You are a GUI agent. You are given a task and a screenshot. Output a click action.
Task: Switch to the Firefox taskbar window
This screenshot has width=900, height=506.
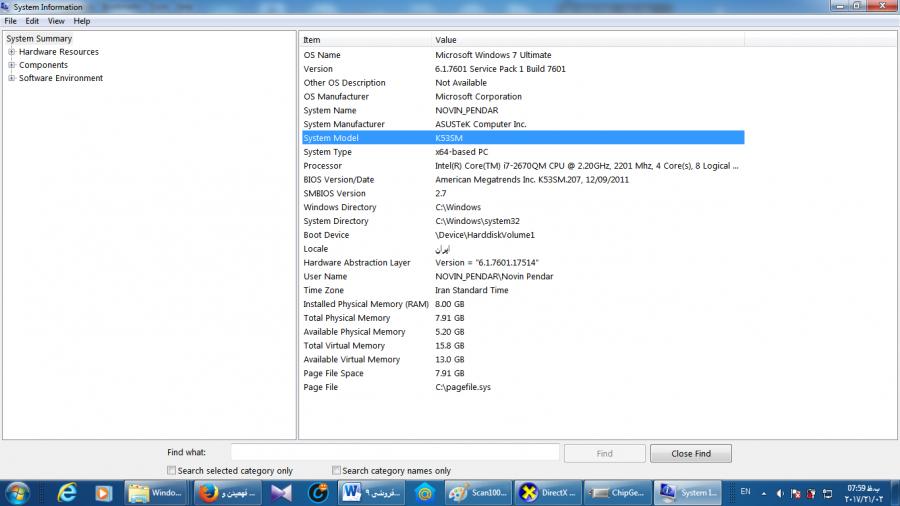(228, 493)
